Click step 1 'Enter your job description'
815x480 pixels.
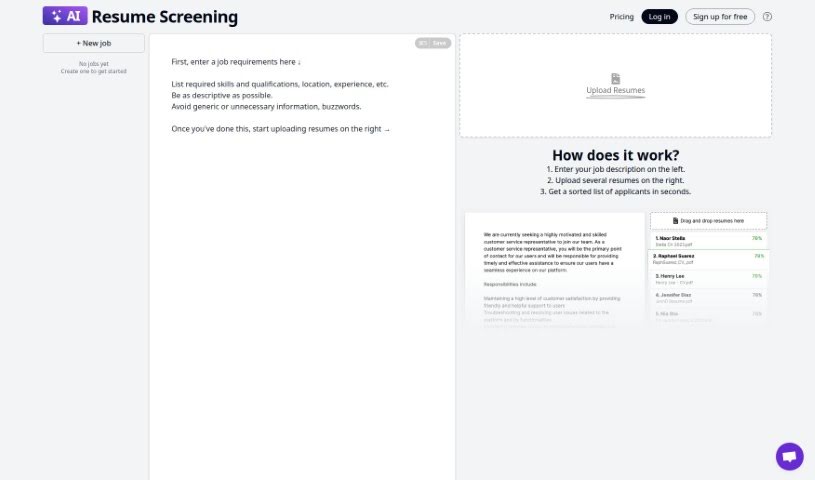click(615, 169)
